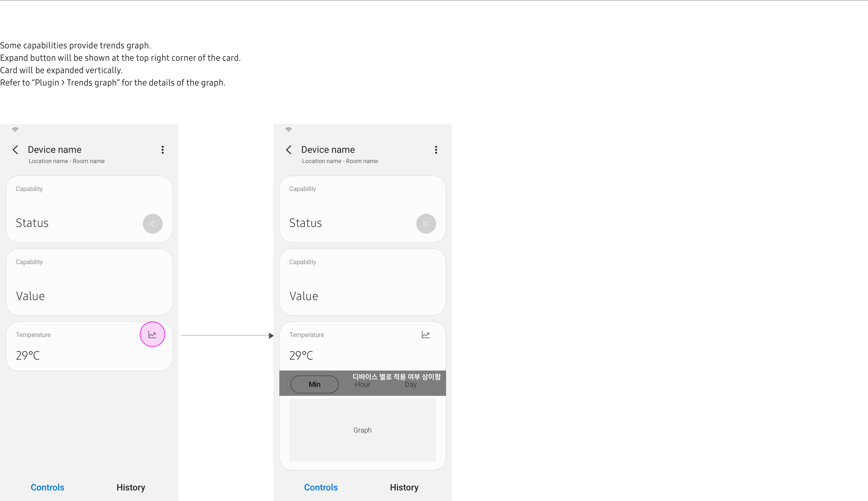The height and width of the screenshot is (501, 868).
Task: Tap IC icon on left Status card
Action: tap(153, 224)
